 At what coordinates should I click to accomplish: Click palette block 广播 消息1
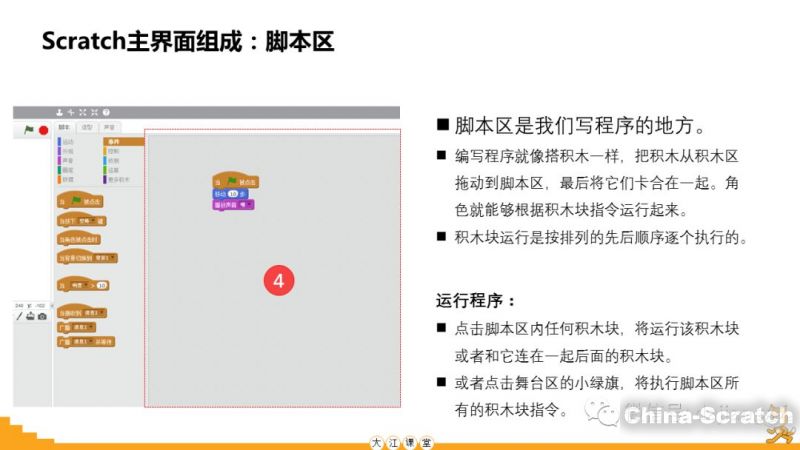pos(77,327)
